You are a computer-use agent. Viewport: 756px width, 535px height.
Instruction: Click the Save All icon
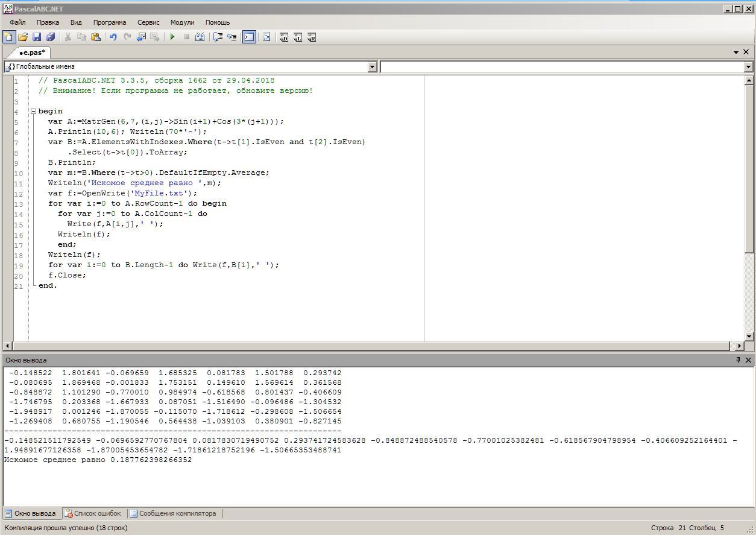[51, 37]
